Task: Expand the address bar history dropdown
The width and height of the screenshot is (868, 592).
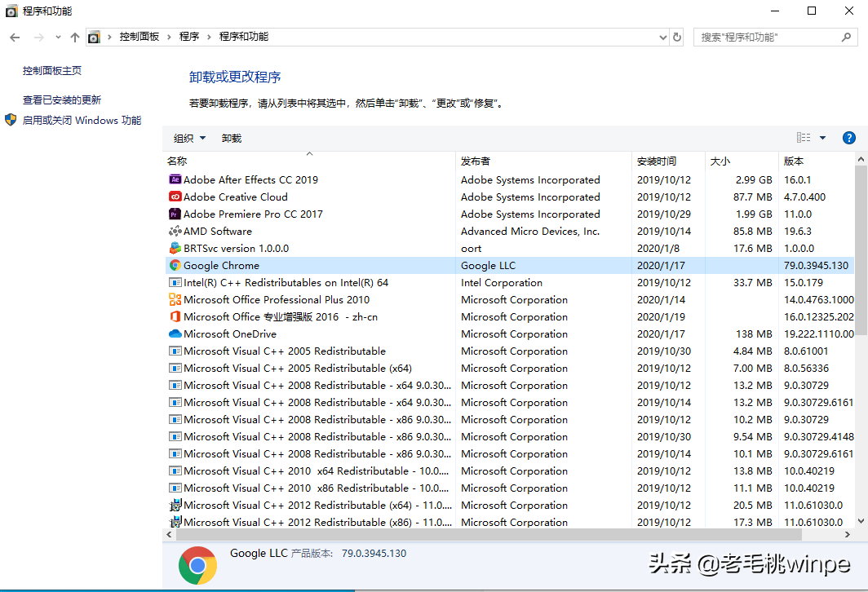Action: tap(662, 37)
